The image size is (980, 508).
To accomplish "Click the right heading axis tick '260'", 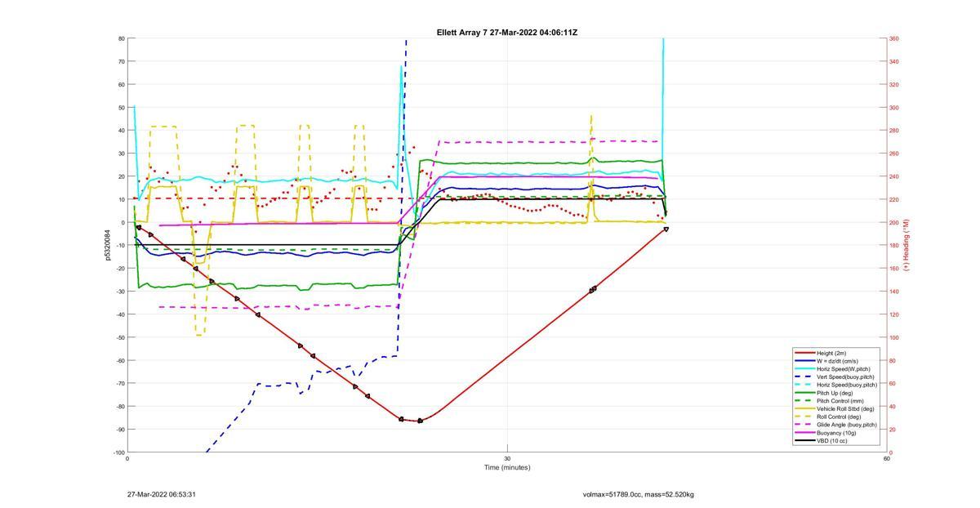I will pos(894,154).
